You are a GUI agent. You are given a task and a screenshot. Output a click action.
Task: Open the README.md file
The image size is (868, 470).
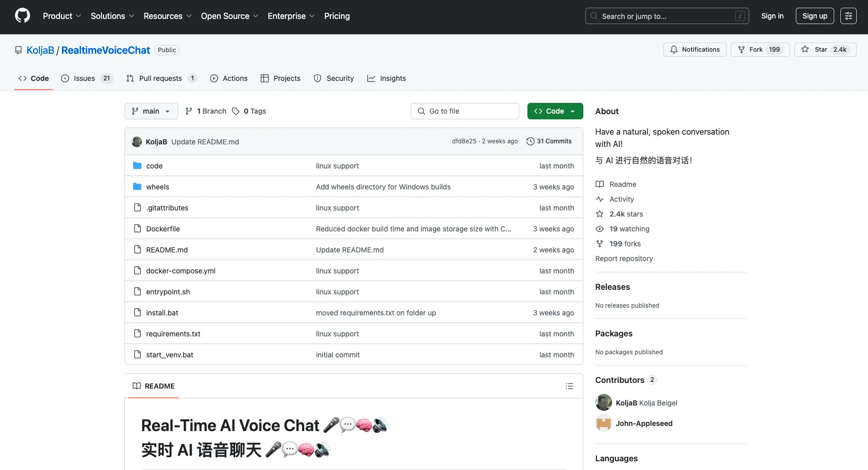click(x=167, y=250)
